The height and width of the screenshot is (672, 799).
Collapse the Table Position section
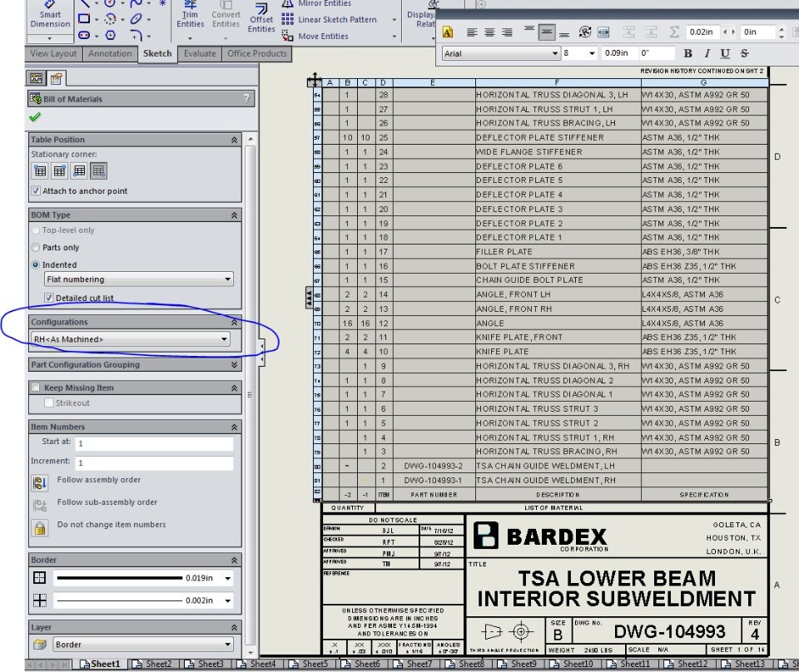point(234,140)
